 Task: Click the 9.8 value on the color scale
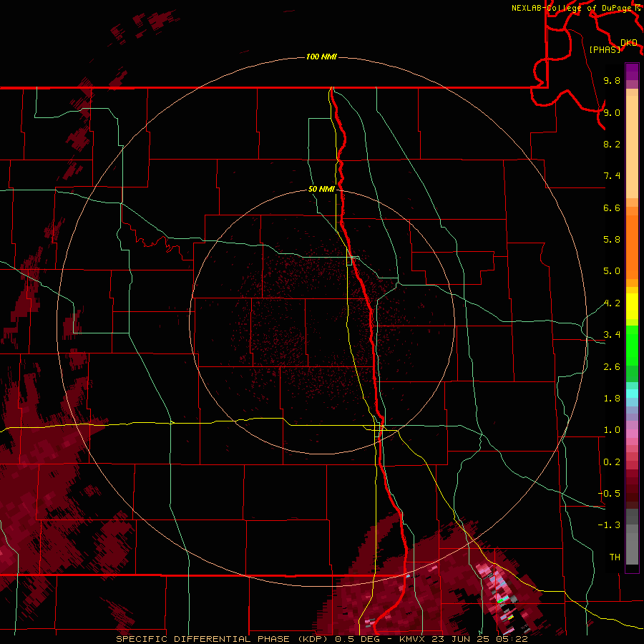pos(612,81)
